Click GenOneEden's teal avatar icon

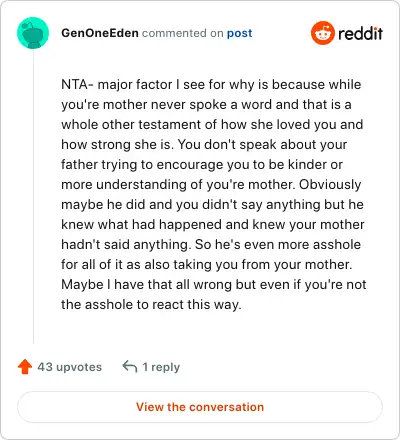pos(33,33)
